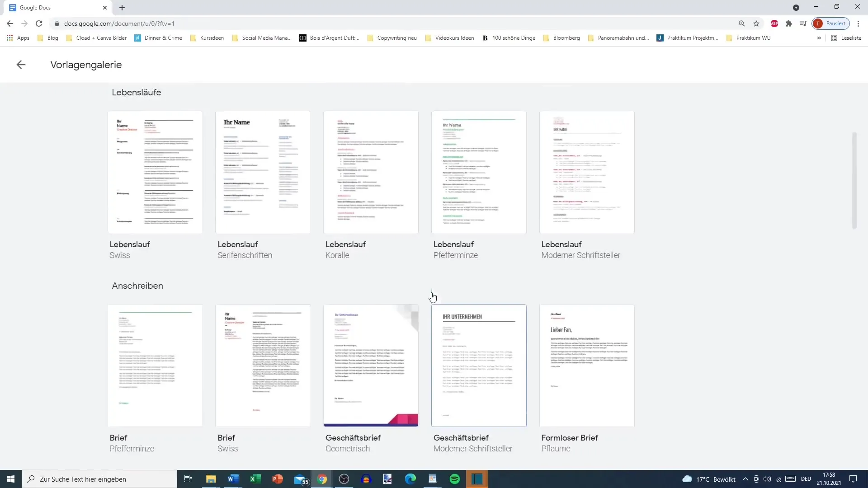Open the Blog bookmark link
This screenshot has height=488, width=868.
coord(52,38)
